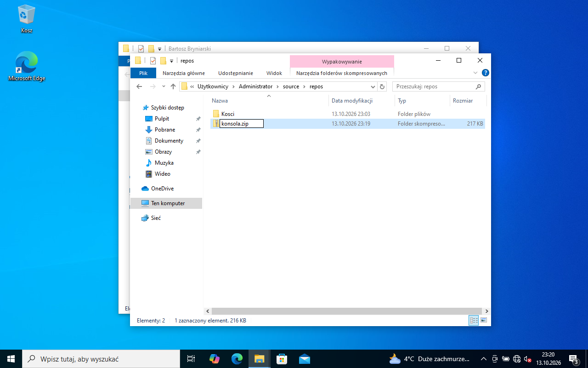Sort by Data modyfikacji column header

click(x=362, y=101)
